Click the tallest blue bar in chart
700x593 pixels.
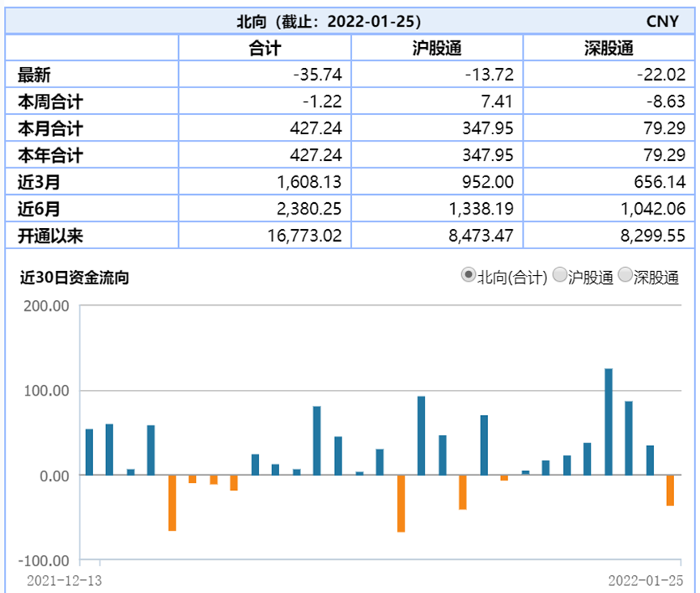coord(609,421)
